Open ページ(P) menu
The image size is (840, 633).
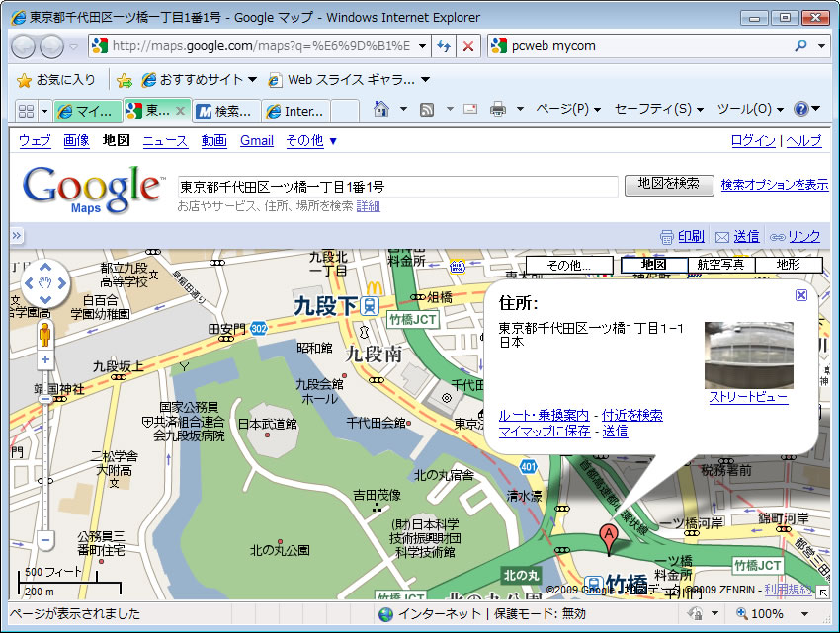568,109
